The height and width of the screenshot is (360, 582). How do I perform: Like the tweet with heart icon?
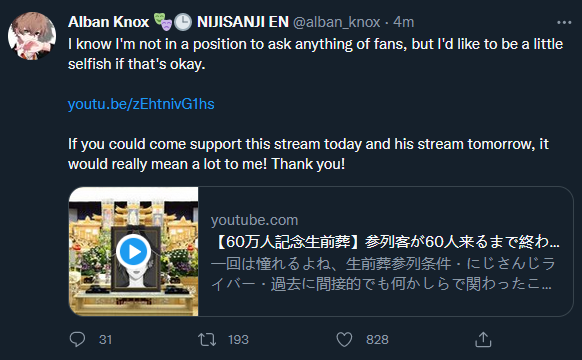[x=344, y=339]
